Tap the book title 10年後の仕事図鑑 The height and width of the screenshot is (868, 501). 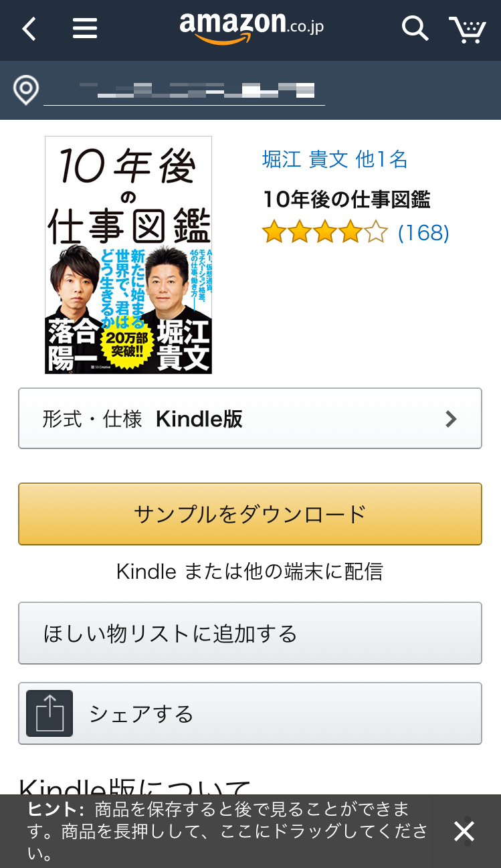347,199
